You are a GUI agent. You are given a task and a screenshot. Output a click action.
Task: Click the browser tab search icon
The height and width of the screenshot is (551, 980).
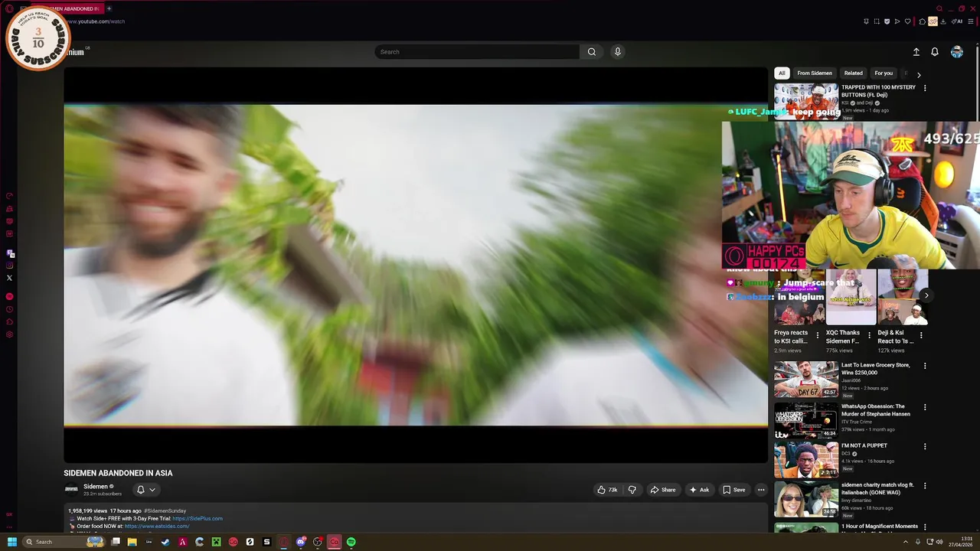click(x=939, y=8)
